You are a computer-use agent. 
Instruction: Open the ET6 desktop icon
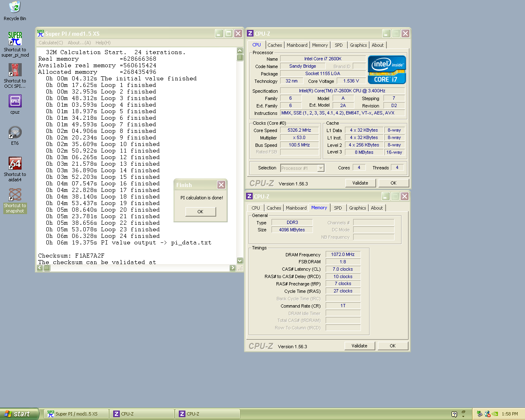(x=15, y=132)
